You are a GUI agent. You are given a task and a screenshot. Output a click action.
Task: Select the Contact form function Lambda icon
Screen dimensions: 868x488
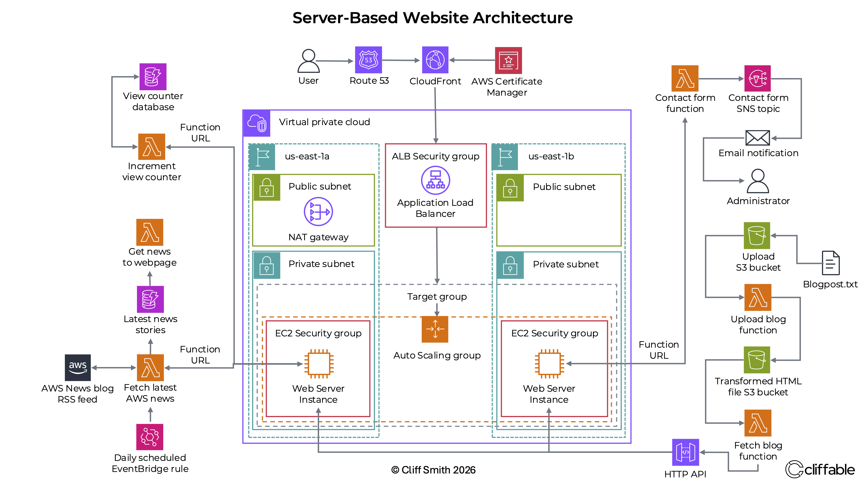(x=685, y=79)
